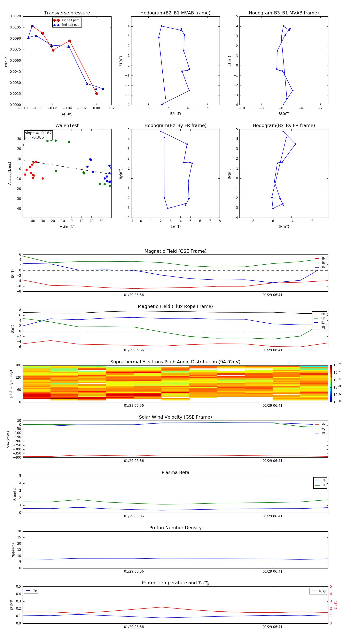Click the '01/29 06:36' tick under GSE panel
Screen dimensions: 351x644
(x=134, y=295)
